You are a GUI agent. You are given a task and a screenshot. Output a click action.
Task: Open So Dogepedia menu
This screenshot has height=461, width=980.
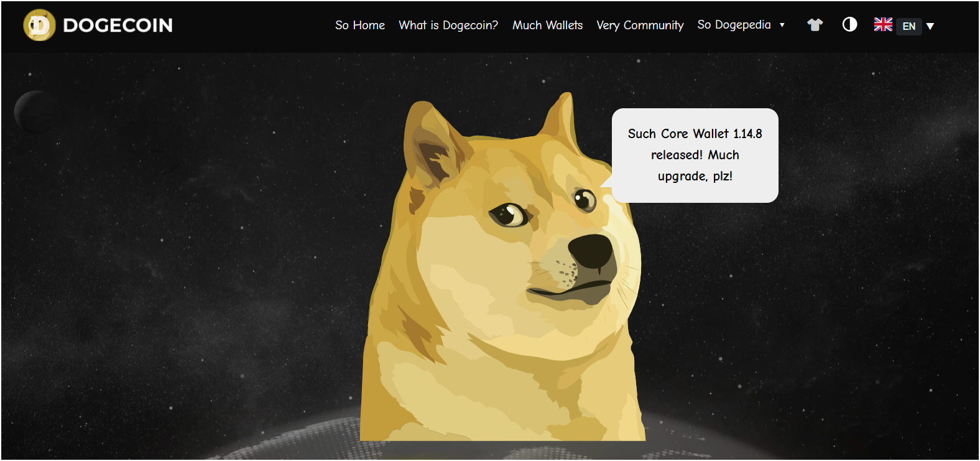coord(734,25)
